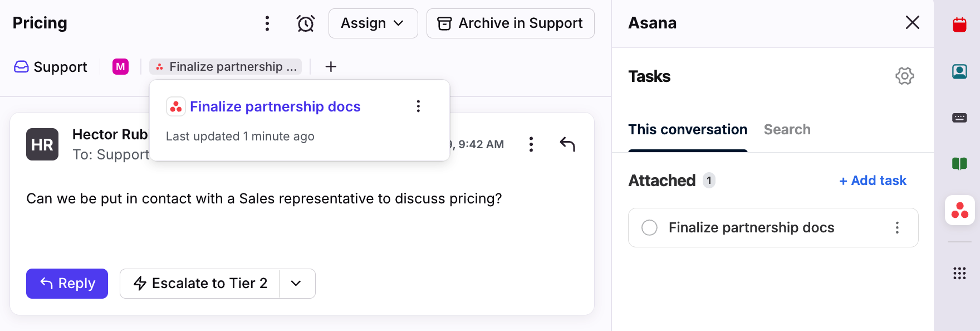Click the blue Reply button
The image size is (980, 331).
(x=67, y=284)
